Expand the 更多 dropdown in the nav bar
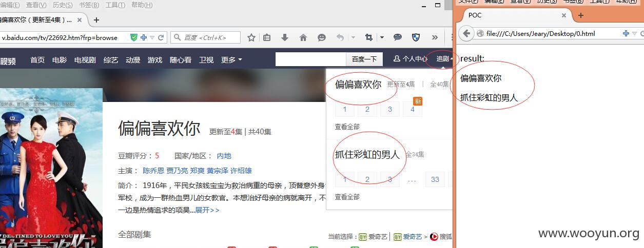644x248 pixels. pyautogui.click(x=231, y=59)
